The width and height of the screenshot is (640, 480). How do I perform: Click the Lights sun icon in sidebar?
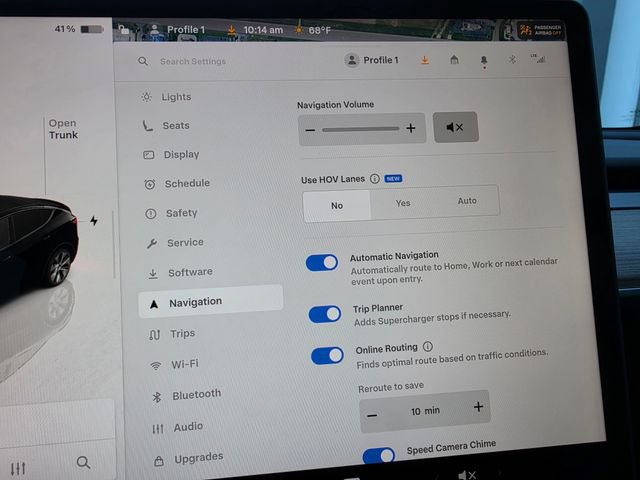147,97
